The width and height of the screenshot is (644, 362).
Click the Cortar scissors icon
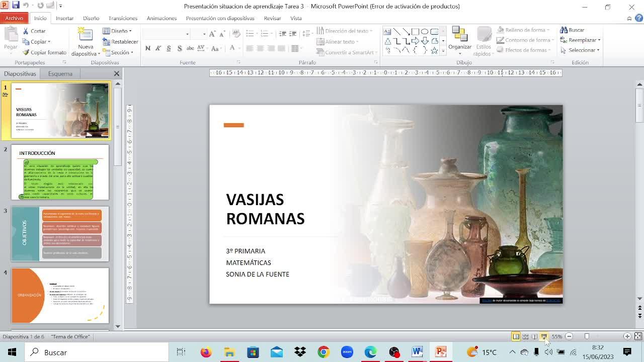tap(26, 31)
